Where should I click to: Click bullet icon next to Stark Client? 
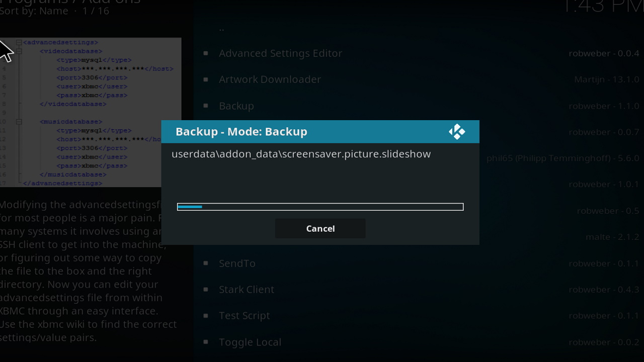pyautogui.click(x=206, y=290)
